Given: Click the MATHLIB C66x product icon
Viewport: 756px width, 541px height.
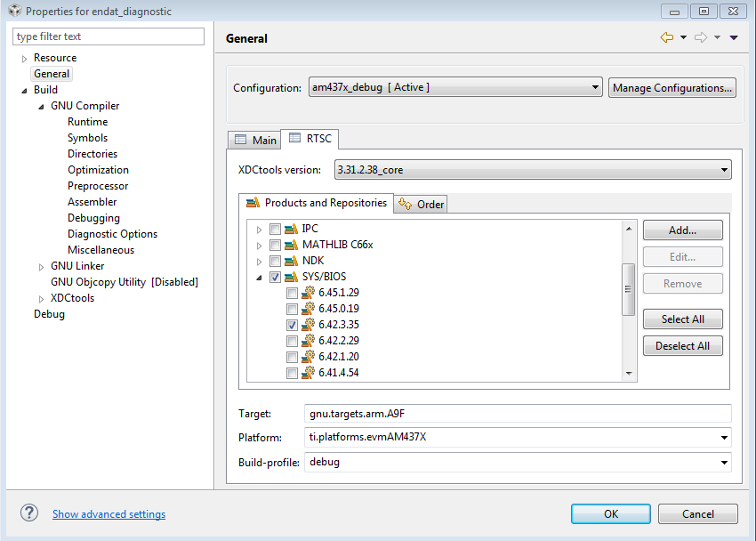Looking at the screenshot, I should tap(291, 245).
